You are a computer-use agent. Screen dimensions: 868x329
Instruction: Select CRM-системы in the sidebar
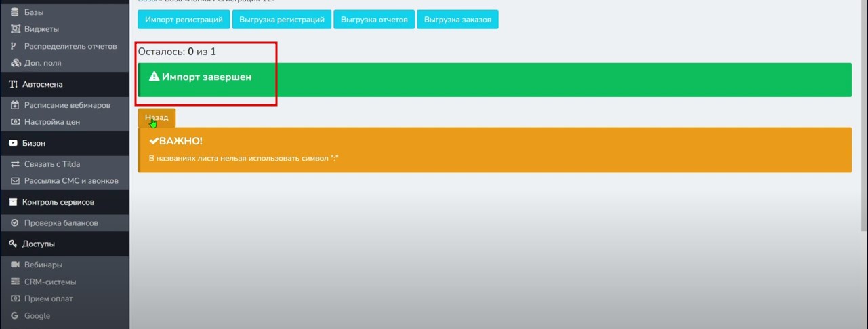(50, 282)
